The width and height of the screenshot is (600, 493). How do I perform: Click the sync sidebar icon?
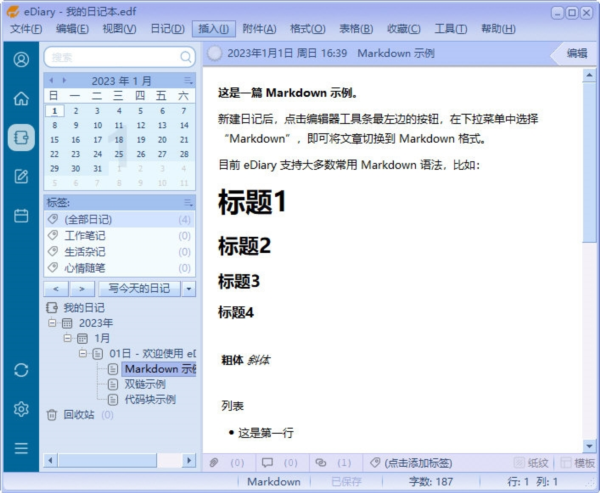coord(21,370)
